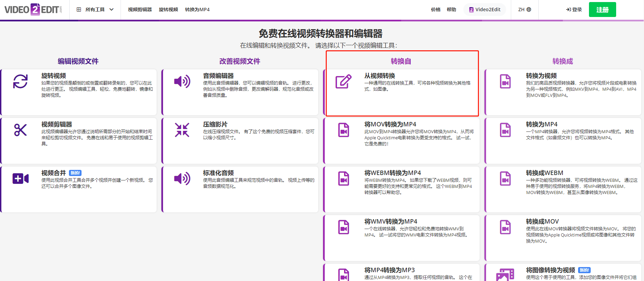Click the login arrow icon beside 登录

(x=568, y=10)
